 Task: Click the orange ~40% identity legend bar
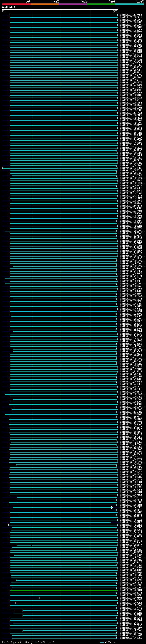[x=45, y=4]
